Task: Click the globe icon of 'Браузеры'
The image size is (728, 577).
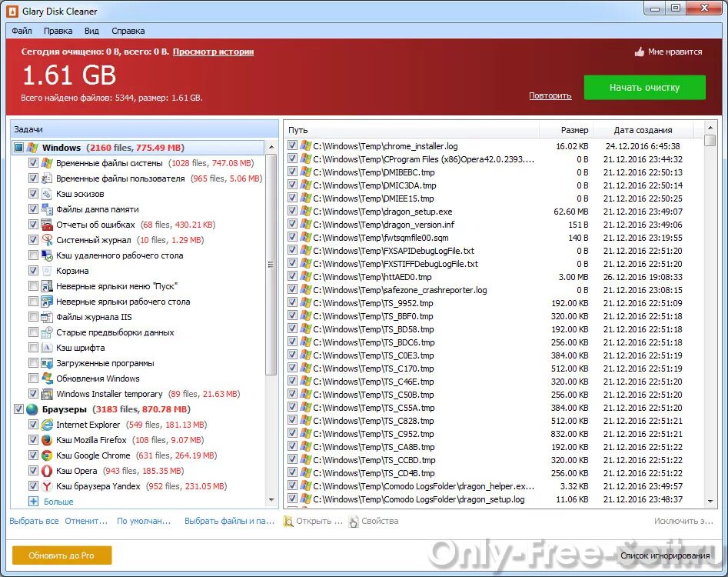Action: pos(32,409)
